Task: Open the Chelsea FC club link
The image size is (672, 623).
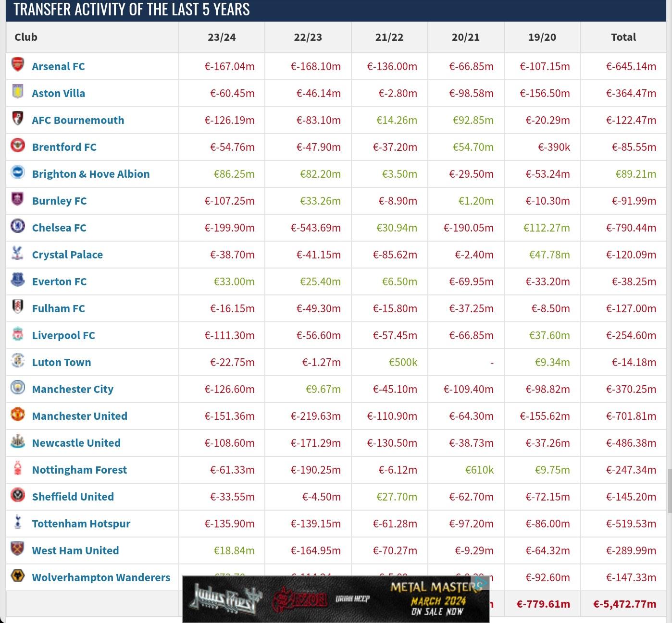Action: pyautogui.click(x=59, y=228)
